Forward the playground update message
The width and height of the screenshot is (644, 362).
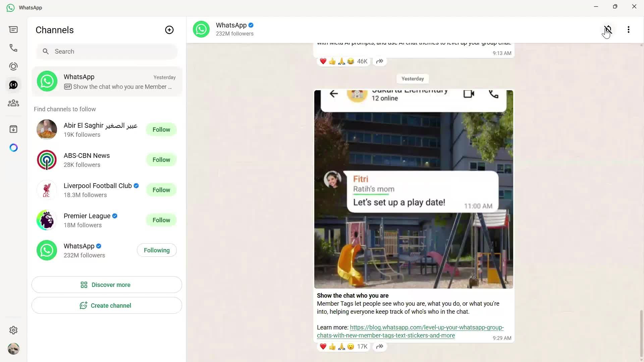379,347
